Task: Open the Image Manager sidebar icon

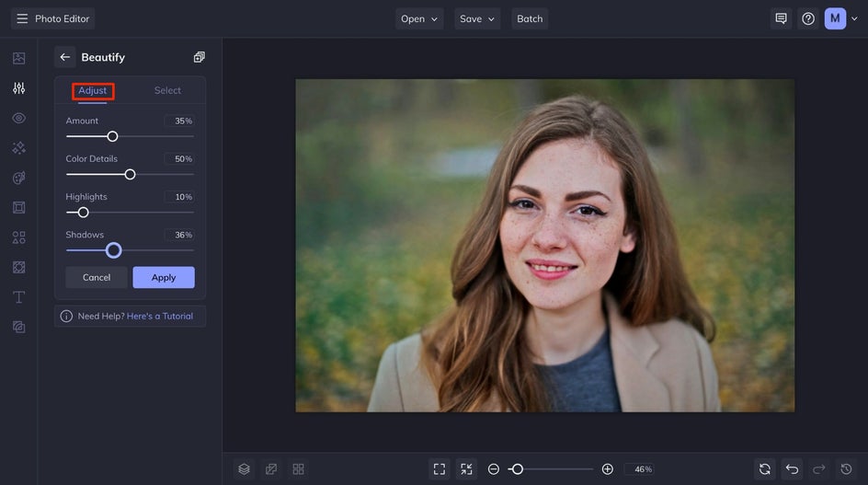Action: [x=18, y=58]
